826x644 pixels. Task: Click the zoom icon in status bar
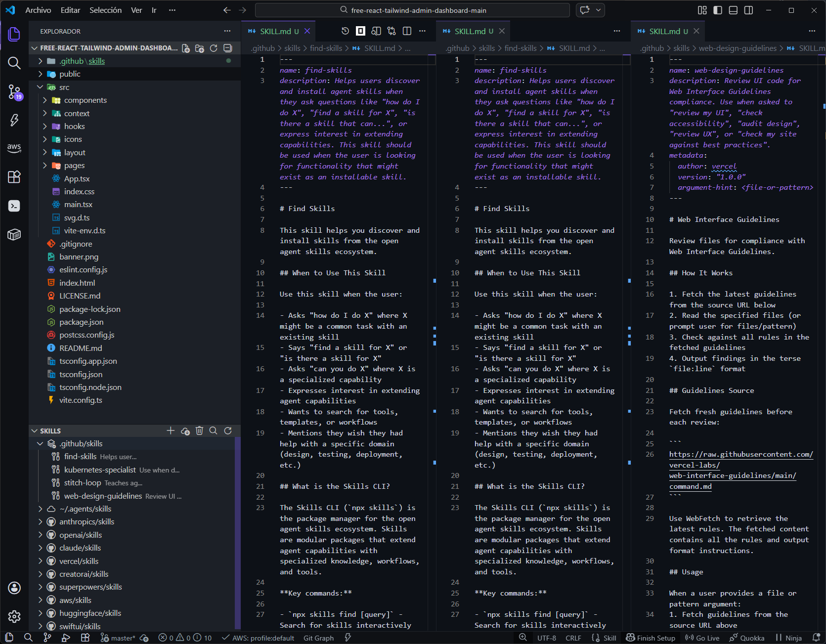(x=522, y=638)
